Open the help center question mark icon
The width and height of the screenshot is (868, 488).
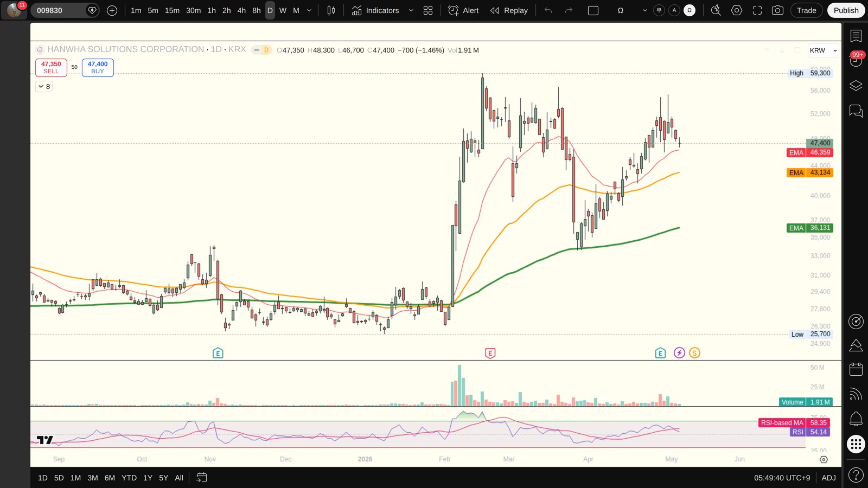pyautogui.click(x=856, y=475)
